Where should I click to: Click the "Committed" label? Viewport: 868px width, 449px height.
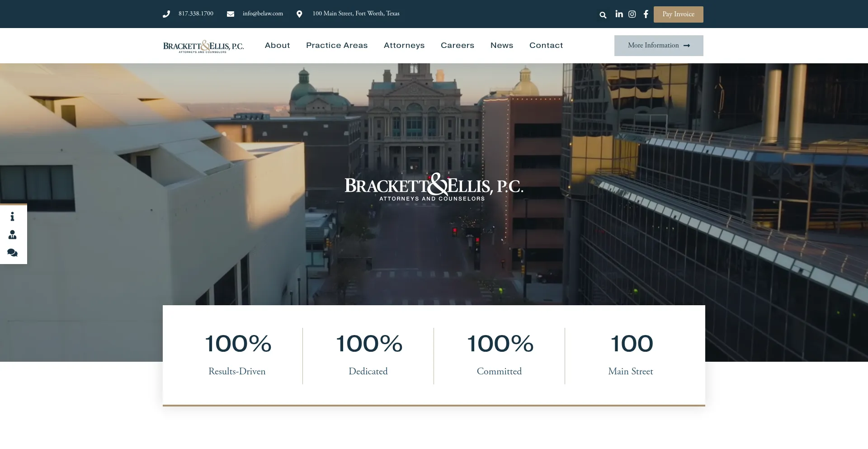coord(499,371)
